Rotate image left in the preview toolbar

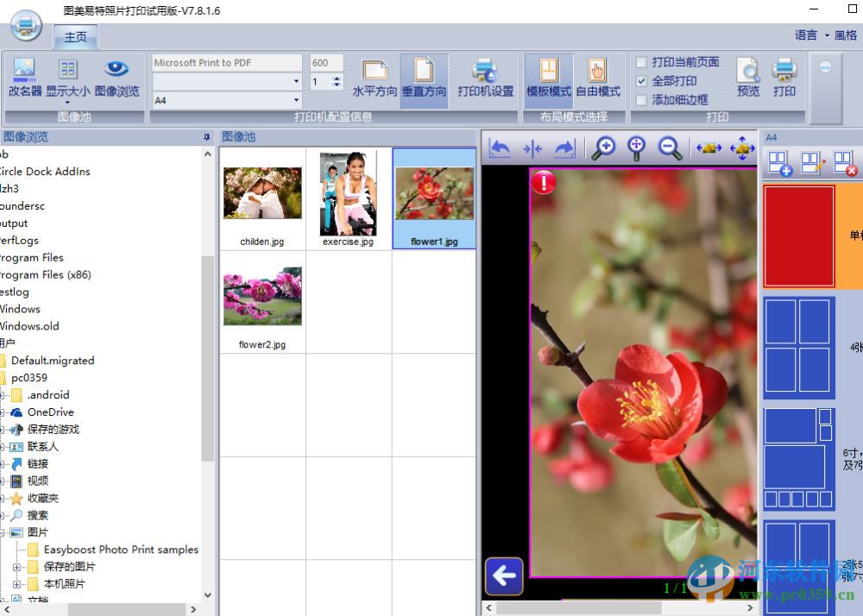pos(499,148)
